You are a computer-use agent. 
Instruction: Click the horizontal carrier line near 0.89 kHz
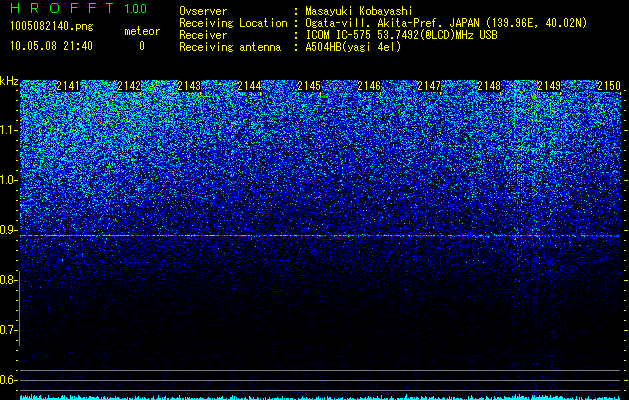pos(320,236)
